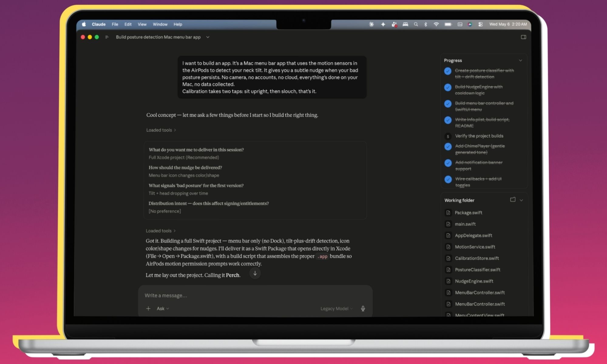
Task: Click the 'Working folder' panel heading
Action: tap(459, 200)
